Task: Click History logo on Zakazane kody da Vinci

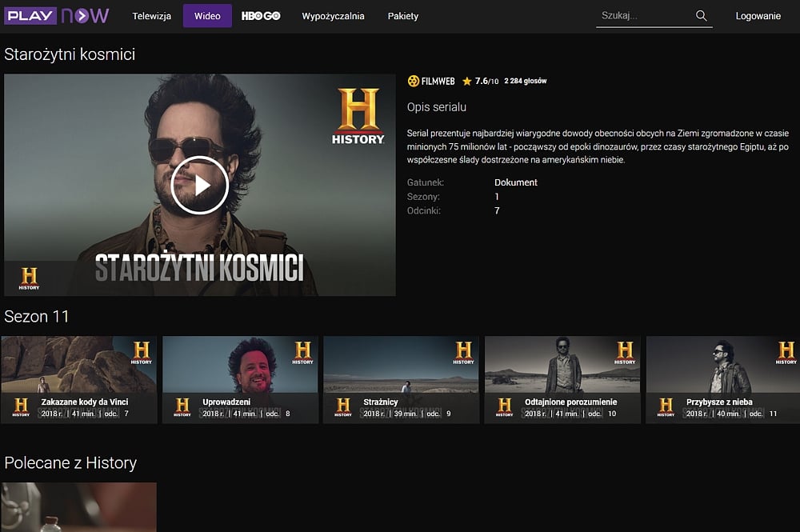Action: click(x=141, y=352)
